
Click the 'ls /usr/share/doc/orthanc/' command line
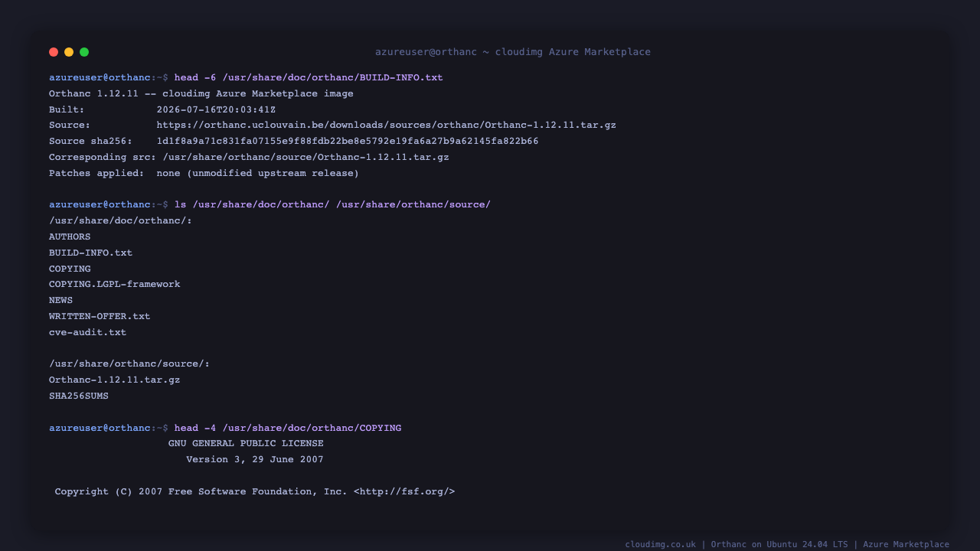click(332, 205)
